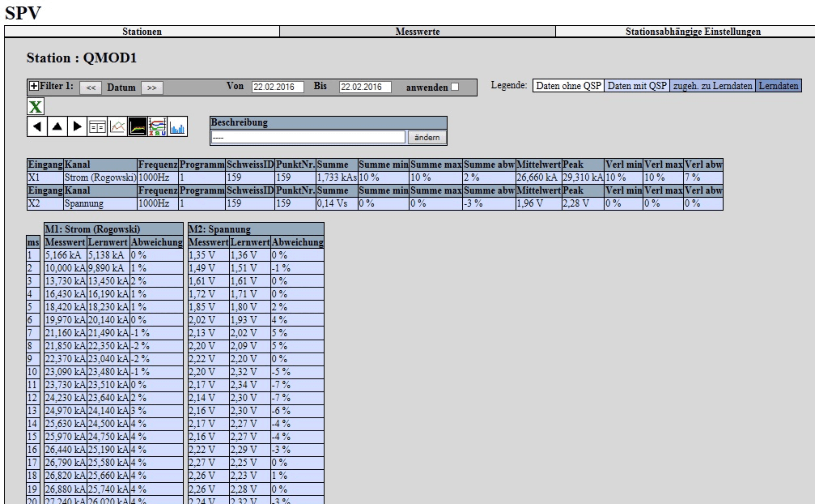
Task: Click the Von date field
Action: pyautogui.click(x=278, y=87)
